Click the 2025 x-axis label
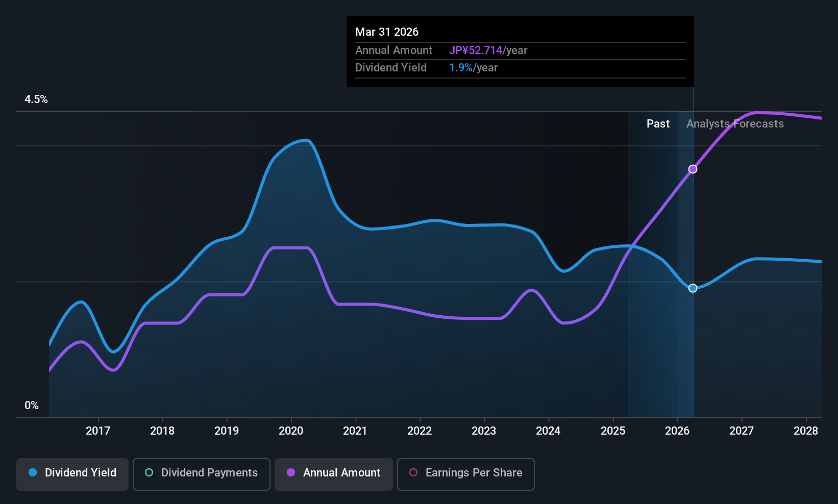This screenshot has height=504, width=838. [x=613, y=431]
